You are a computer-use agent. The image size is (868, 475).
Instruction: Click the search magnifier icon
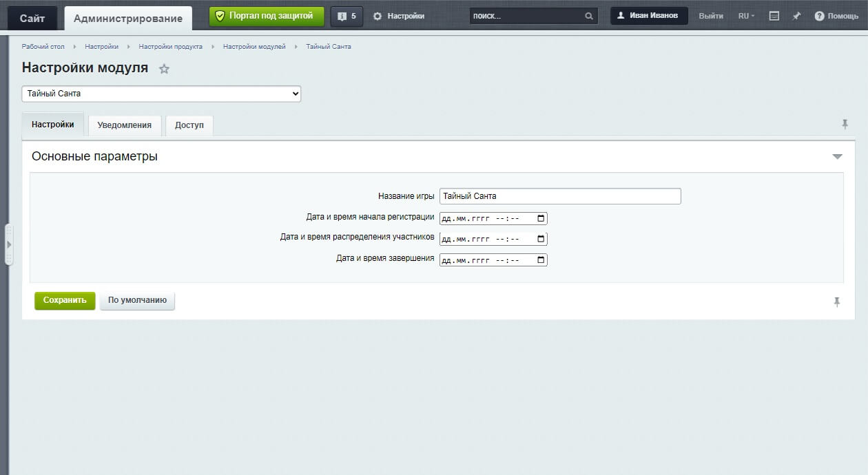tap(589, 16)
